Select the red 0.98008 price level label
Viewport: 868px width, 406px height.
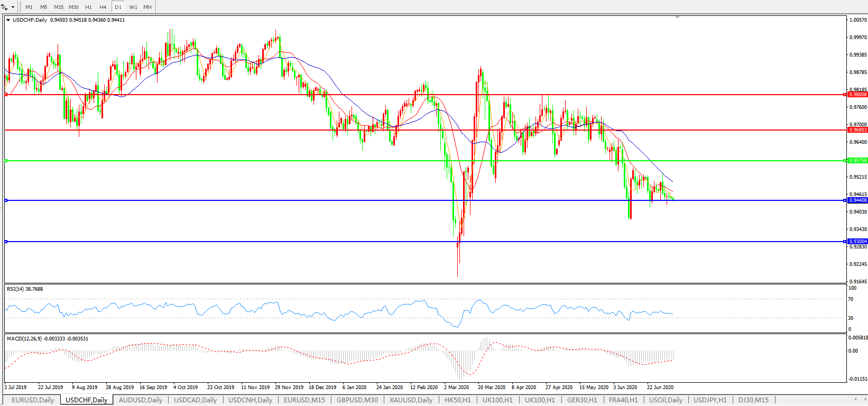857,95
